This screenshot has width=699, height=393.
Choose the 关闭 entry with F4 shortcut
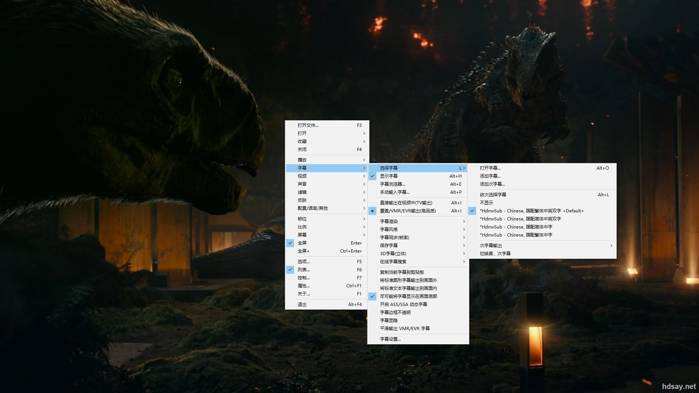pyautogui.click(x=327, y=149)
